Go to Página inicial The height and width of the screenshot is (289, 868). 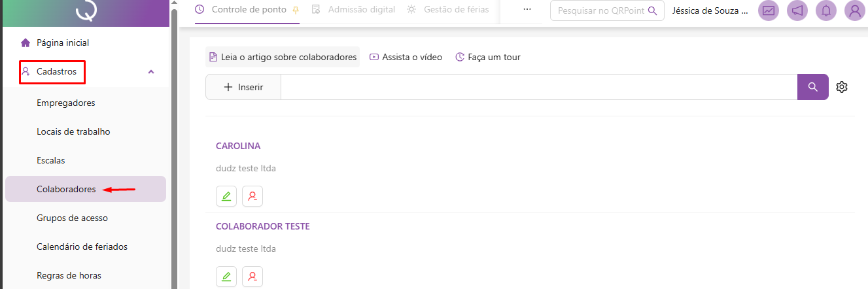click(62, 42)
